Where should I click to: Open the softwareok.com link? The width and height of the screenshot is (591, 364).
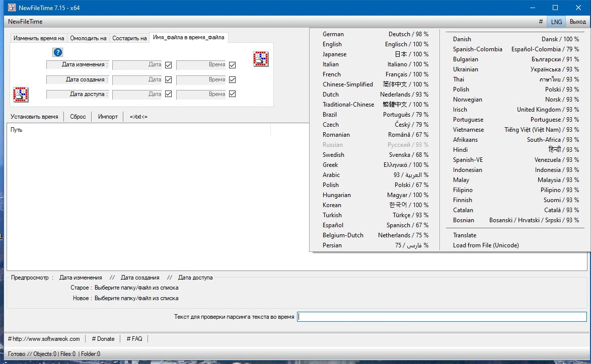44,339
